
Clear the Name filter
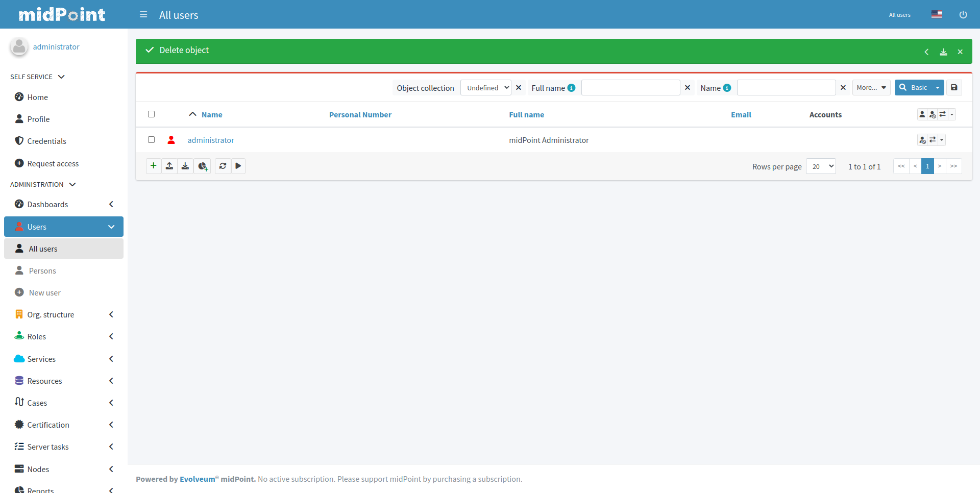coord(843,88)
